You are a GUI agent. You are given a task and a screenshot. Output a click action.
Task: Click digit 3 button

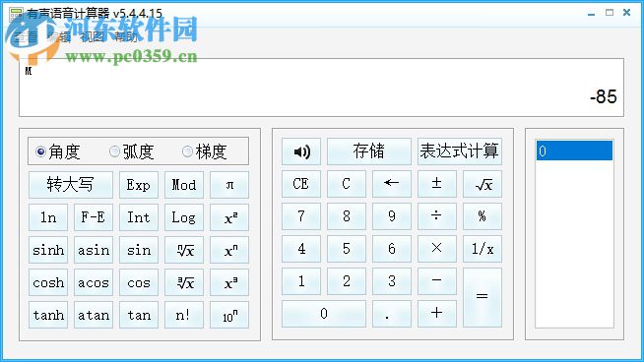tap(391, 280)
